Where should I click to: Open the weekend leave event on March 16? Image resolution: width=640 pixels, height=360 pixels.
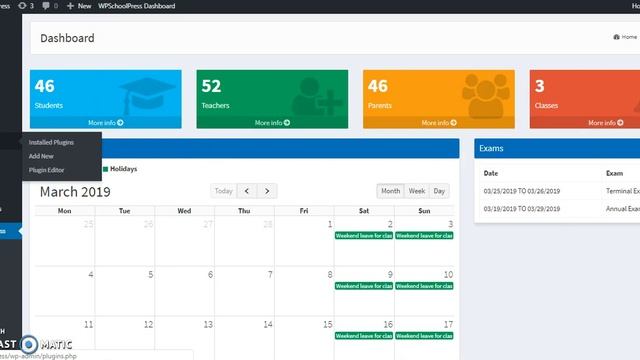pyautogui.click(x=364, y=336)
